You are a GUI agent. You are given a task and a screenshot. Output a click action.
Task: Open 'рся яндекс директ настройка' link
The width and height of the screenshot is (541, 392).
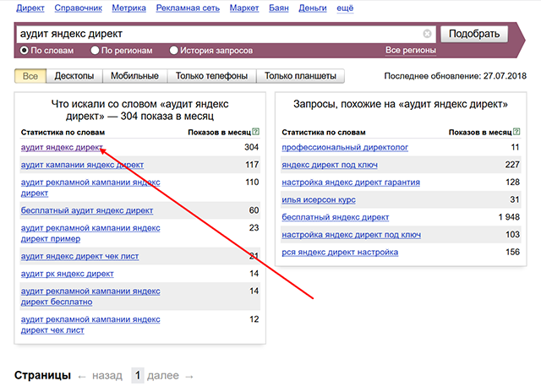point(340,252)
